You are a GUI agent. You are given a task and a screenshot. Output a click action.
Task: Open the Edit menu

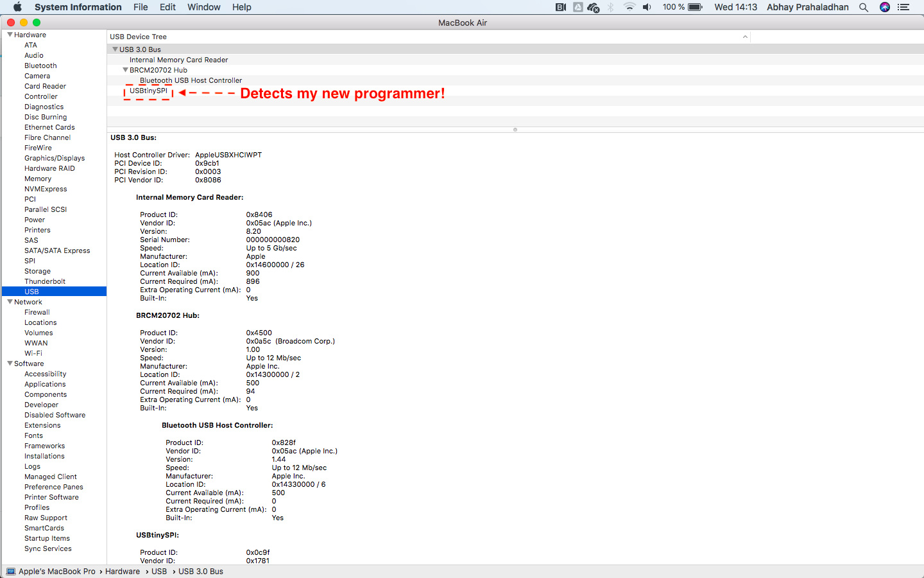tap(167, 7)
